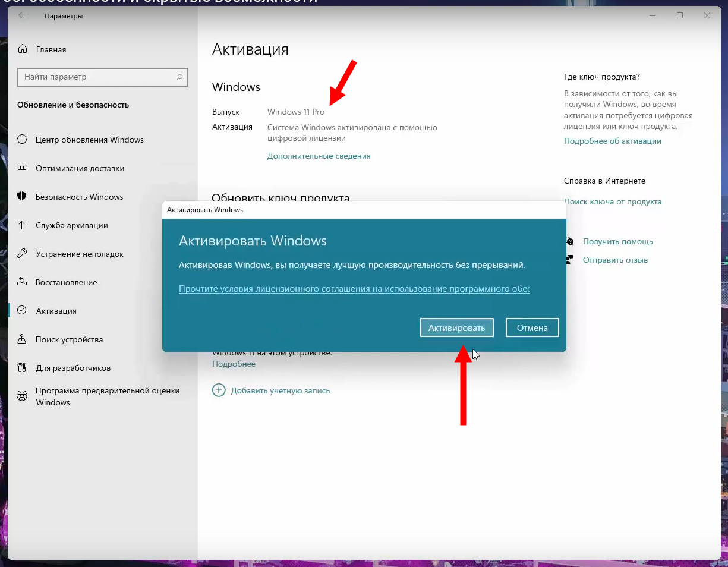This screenshot has height=567, width=728.
Task: Click the Найти параметр search field
Action: tap(103, 77)
